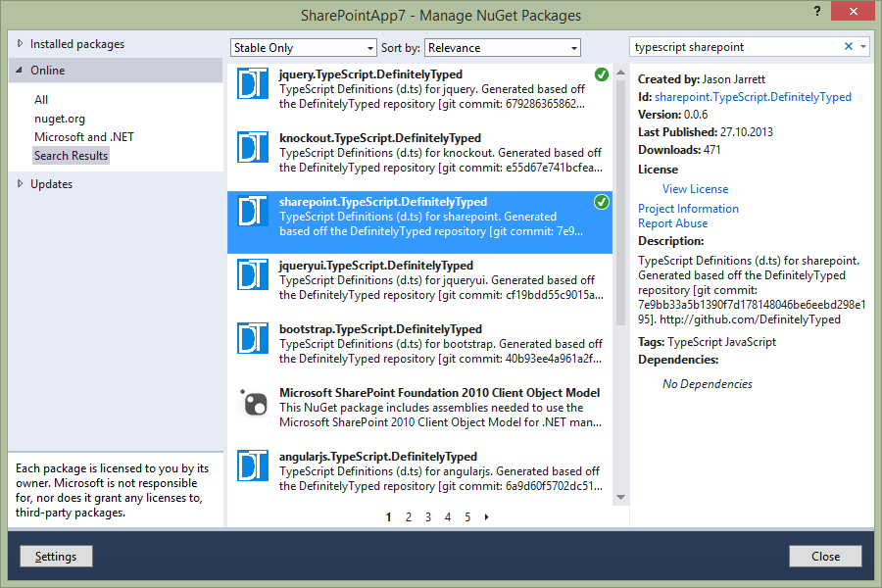The height and width of the screenshot is (588, 882).
Task: Click the SharePoint Foundation 2010 package icon
Action: pos(253,403)
